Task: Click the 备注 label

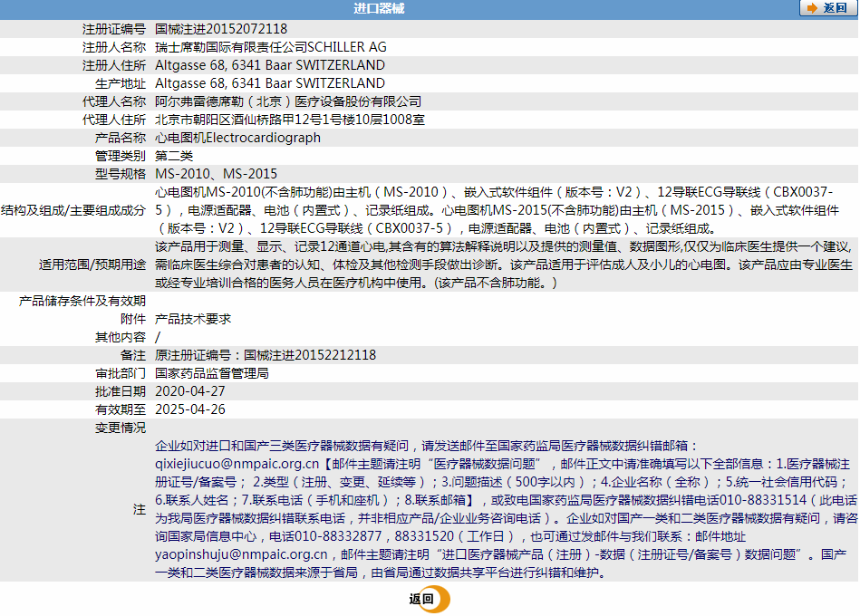Action: (133, 355)
